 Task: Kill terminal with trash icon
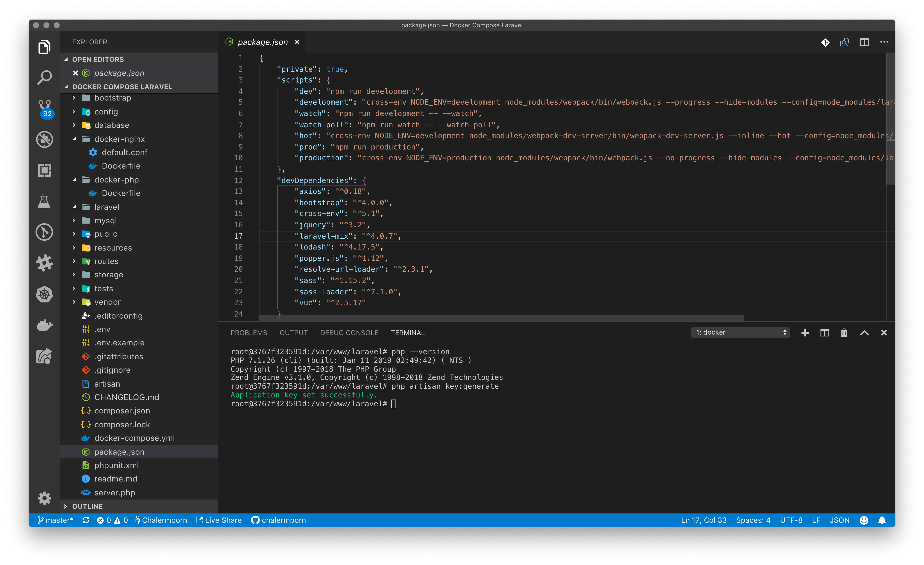844,333
